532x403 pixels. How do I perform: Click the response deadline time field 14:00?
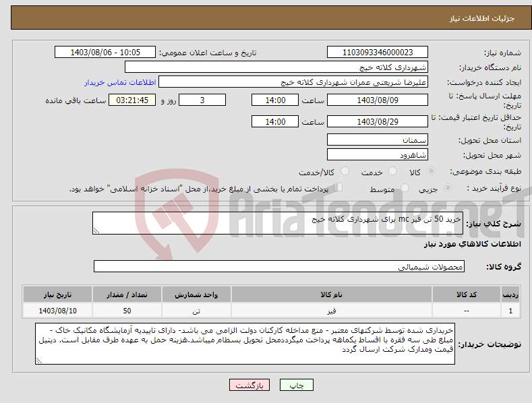[x=275, y=100]
